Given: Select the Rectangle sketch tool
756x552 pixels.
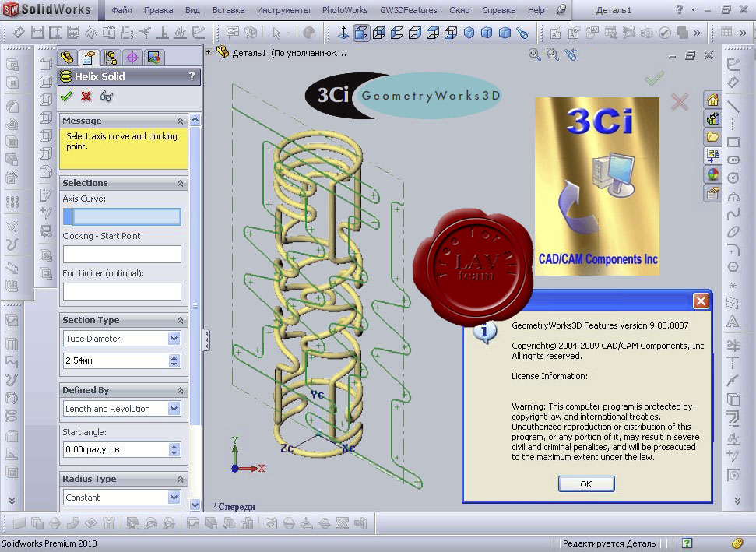Looking at the screenshot, I should (x=733, y=142).
